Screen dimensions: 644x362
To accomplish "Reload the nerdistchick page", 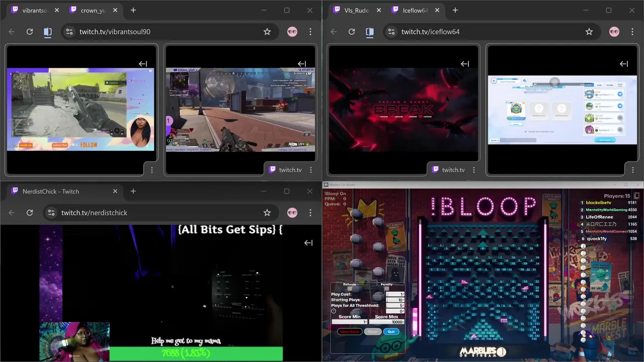I will (x=30, y=213).
